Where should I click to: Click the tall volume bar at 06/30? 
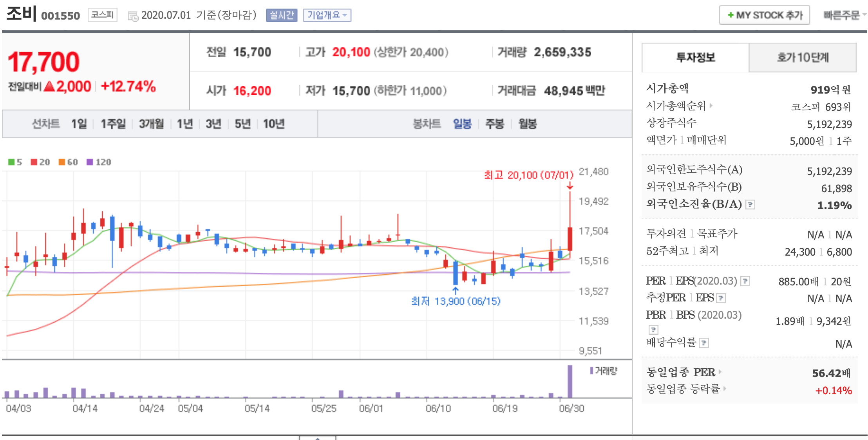coord(570,381)
